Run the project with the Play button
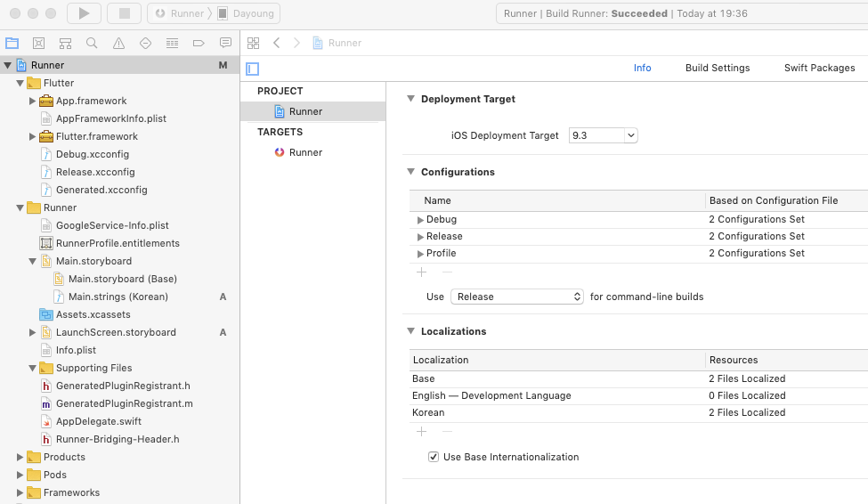 point(85,13)
